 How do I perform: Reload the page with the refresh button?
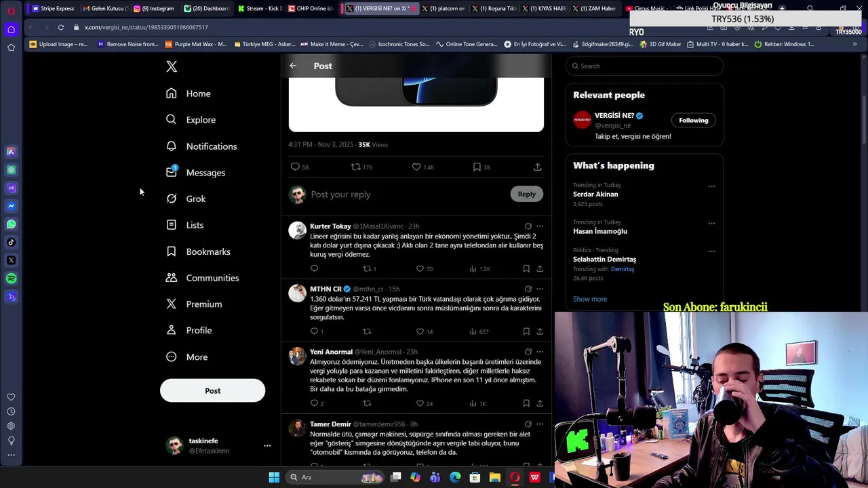[60, 27]
